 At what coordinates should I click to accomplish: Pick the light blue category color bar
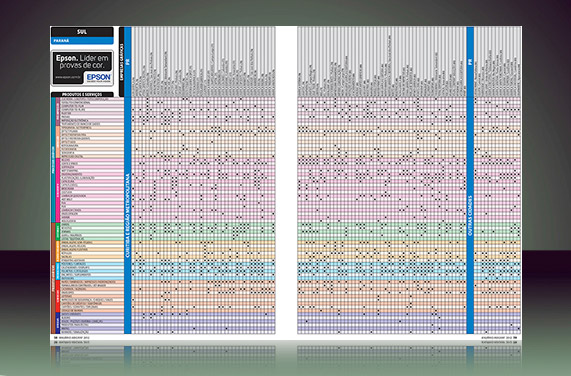pyautogui.click(x=58, y=271)
